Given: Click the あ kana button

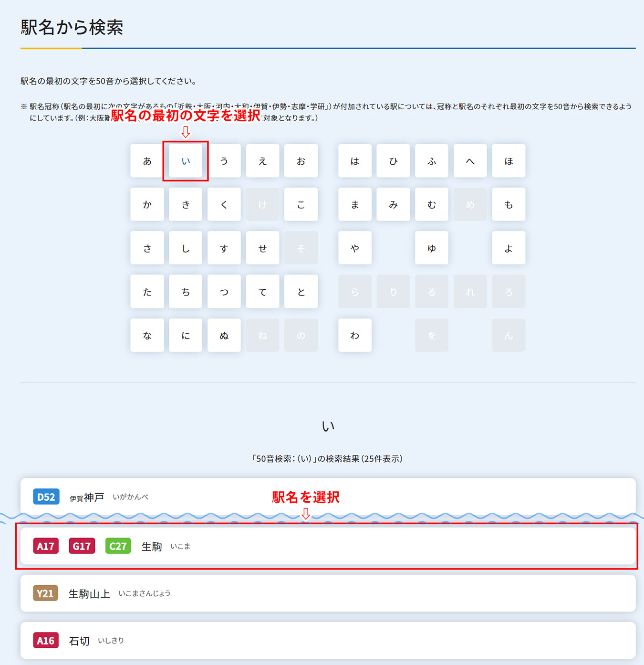Looking at the screenshot, I should [147, 161].
